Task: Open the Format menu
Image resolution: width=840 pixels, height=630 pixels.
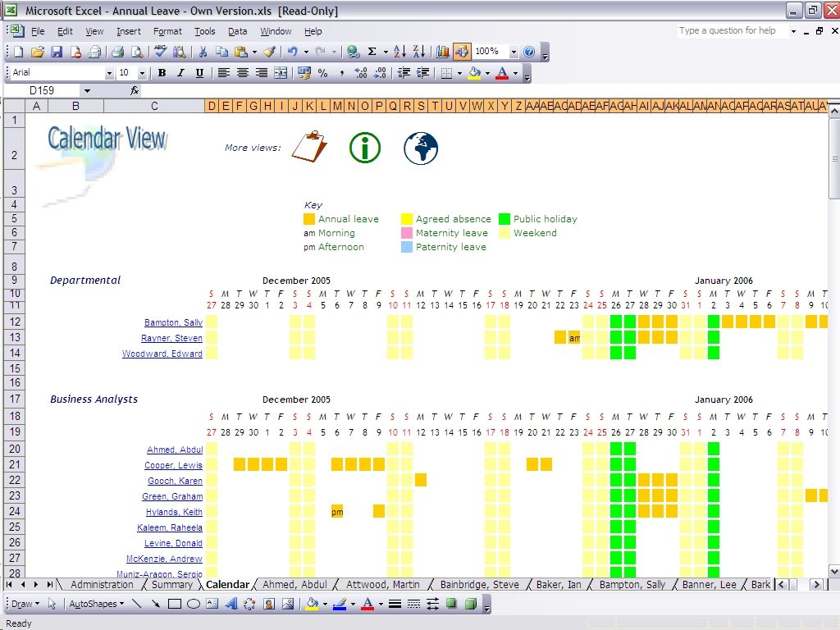Action: 167,31
